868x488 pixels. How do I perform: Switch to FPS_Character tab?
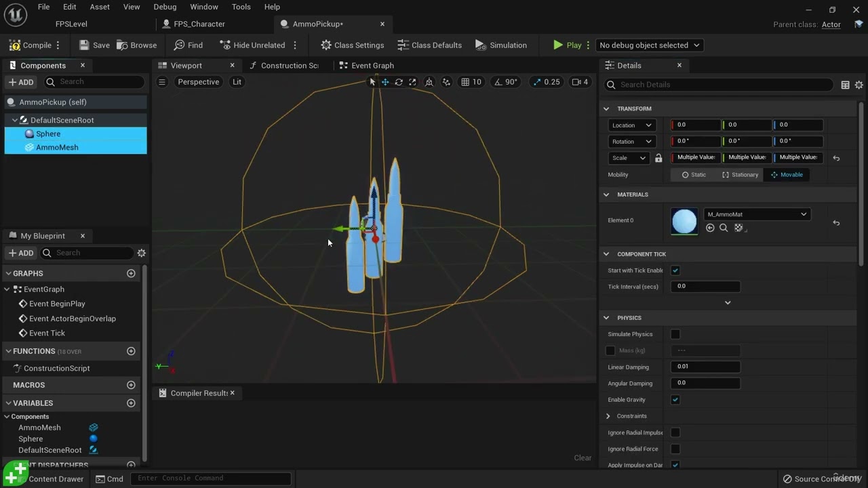[x=199, y=24]
